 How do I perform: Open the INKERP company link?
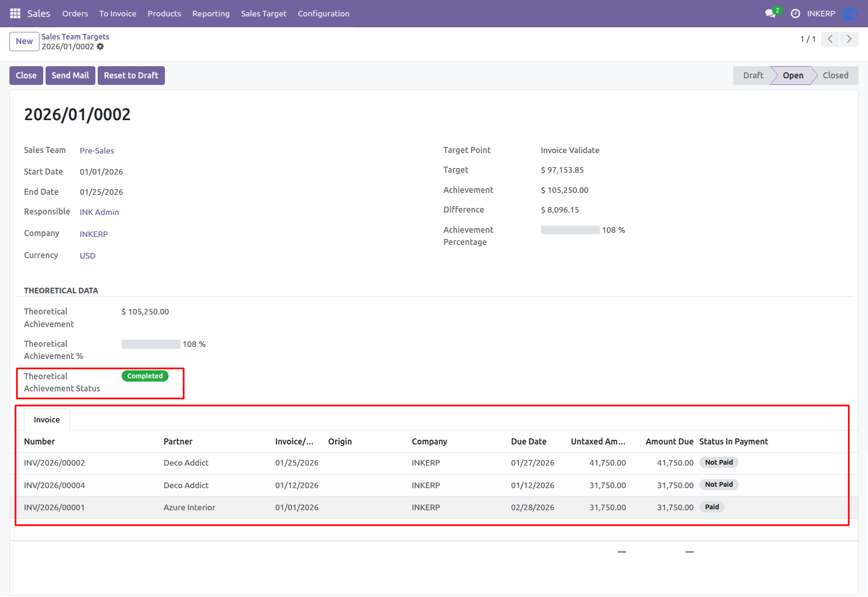coord(93,234)
